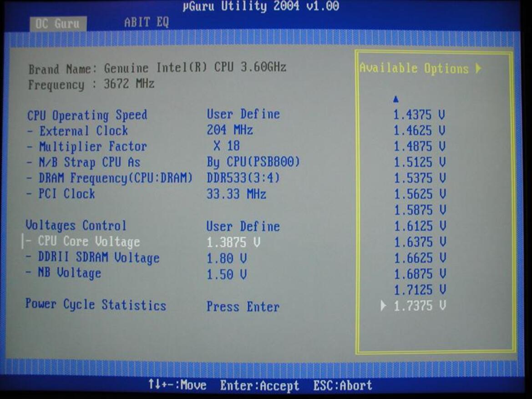The width and height of the screenshot is (532, 399).
Task: Select the DDR533(3:4) DRAM frequency value
Action: point(243,178)
